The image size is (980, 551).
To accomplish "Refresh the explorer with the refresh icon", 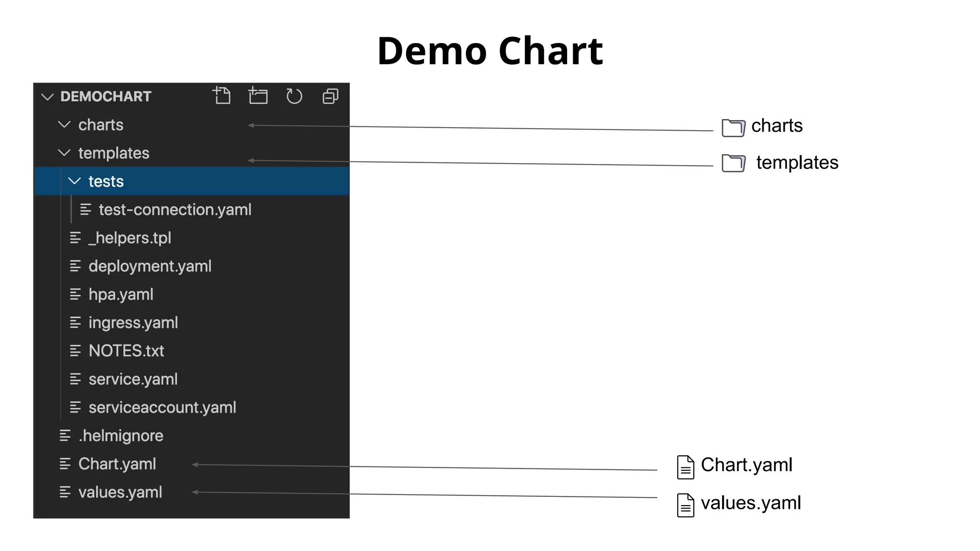I will (x=294, y=96).
